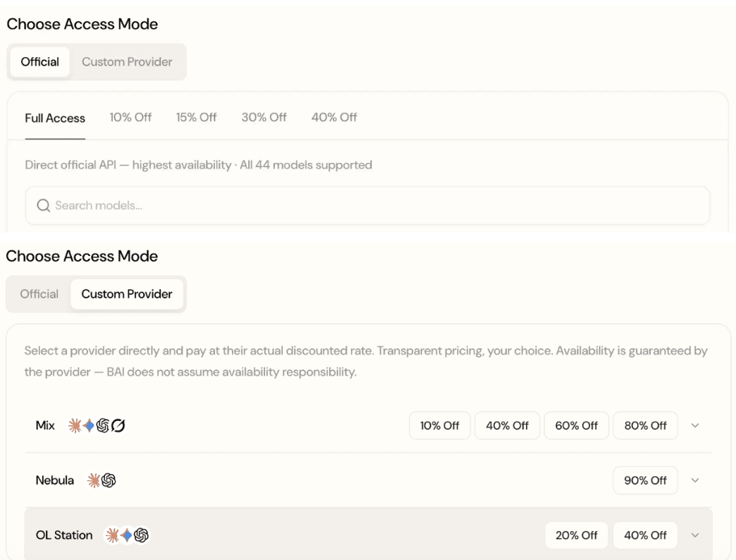
Task: Click the OL Station provider name
Action: [x=64, y=535]
